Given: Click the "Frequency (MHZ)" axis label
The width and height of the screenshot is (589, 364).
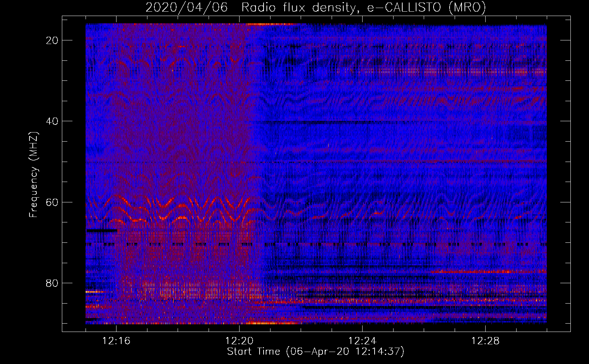Looking at the screenshot, I should coord(33,175).
